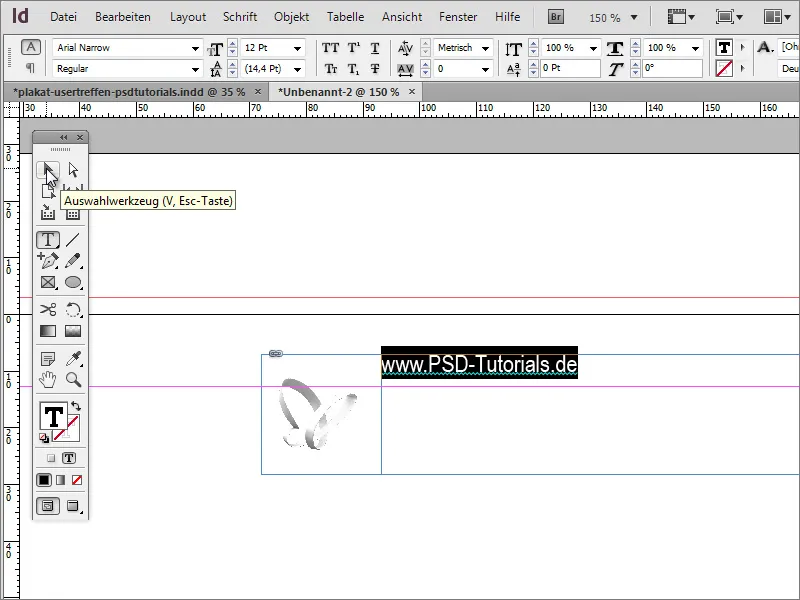800x600 pixels.
Task: Click the baseline shift 0 Pt field
Action: 570,68
